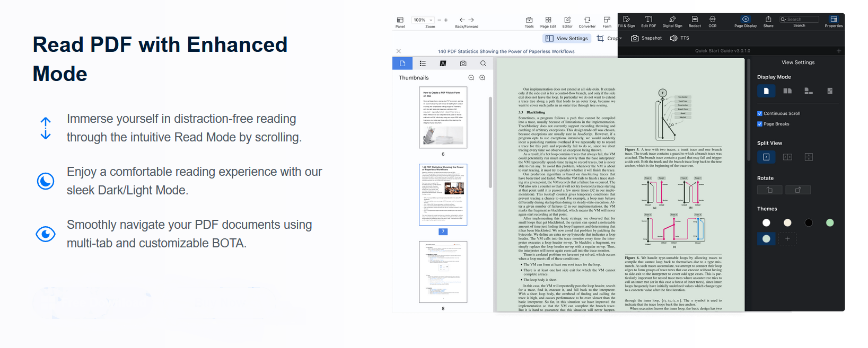Open the zoom percentage dropdown showing 100%
The height and width of the screenshot is (348, 868).
click(x=423, y=20)
